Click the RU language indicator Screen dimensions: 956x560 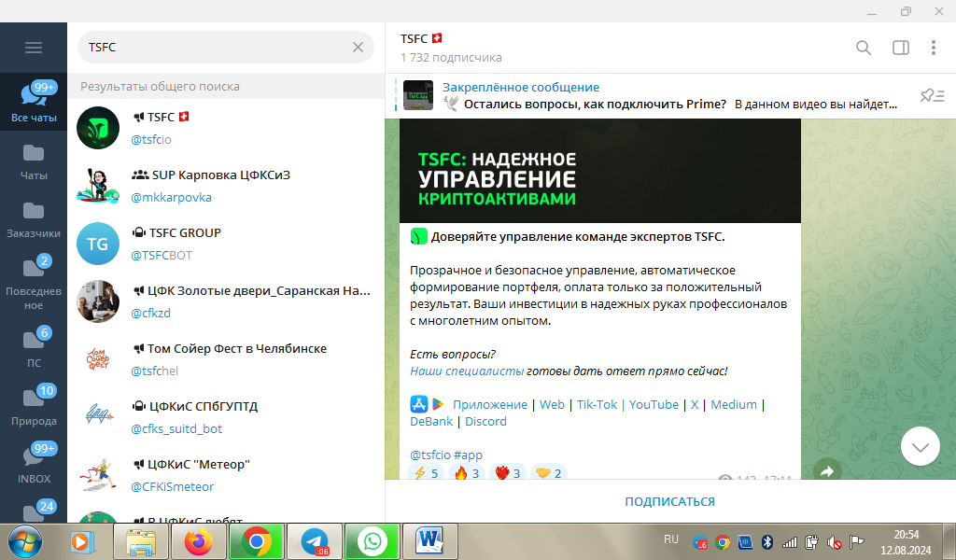point(671,539)
